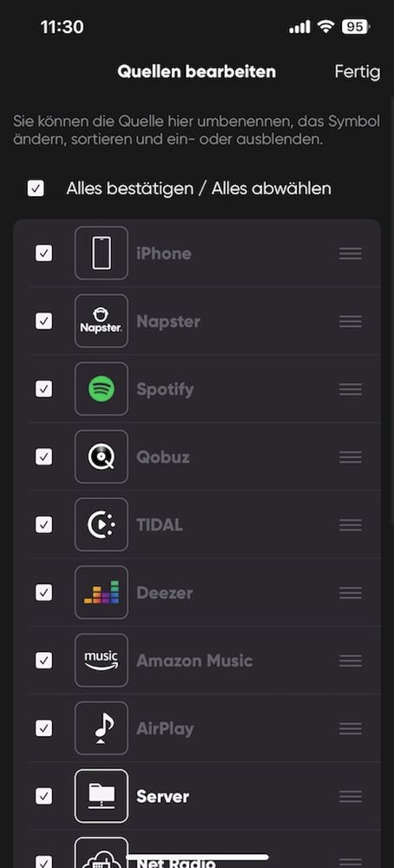Select the reorder handle beside iPhone
The height and width of the screenshot is (868, 394).
tap(351, 253)
